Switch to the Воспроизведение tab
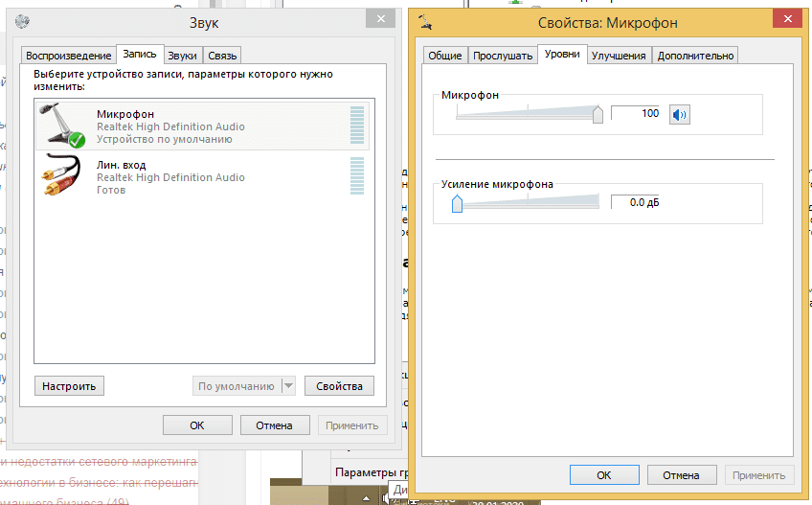 [68, 56]
